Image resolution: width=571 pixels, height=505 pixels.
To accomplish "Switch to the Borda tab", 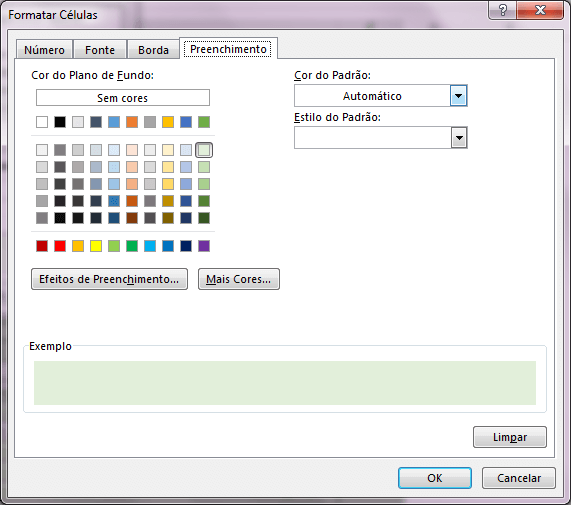I will click(x=153, y=50).
